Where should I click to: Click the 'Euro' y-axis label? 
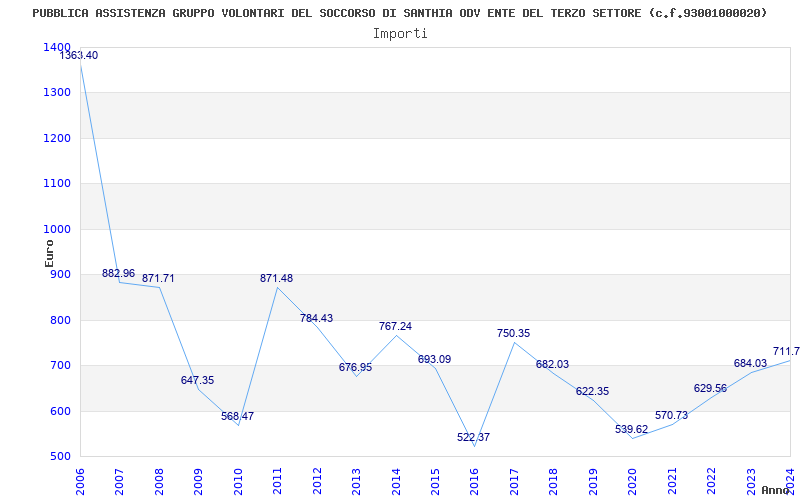49,253
